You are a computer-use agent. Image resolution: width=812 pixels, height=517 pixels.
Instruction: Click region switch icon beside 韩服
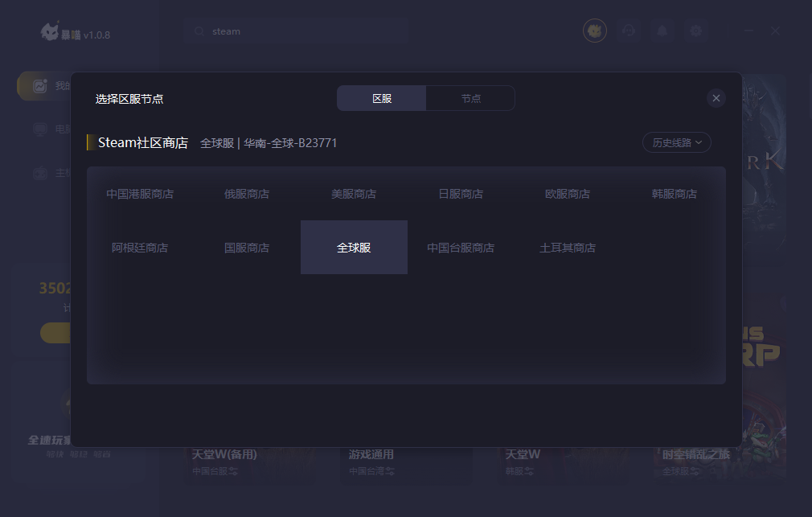coord(529,471)
